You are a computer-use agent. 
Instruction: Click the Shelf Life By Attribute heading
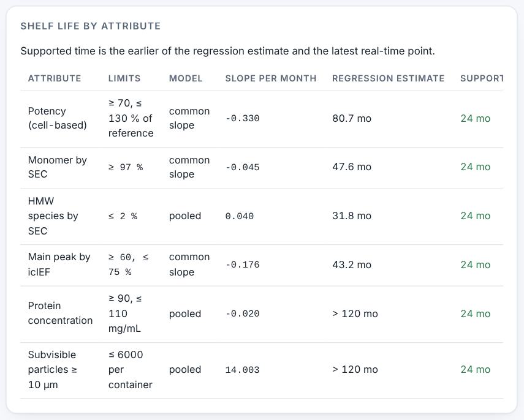click(x=91, y=26)
